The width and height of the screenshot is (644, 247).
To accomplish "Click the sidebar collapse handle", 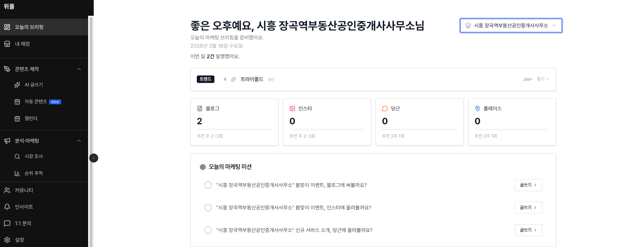I will coord(93,158).
